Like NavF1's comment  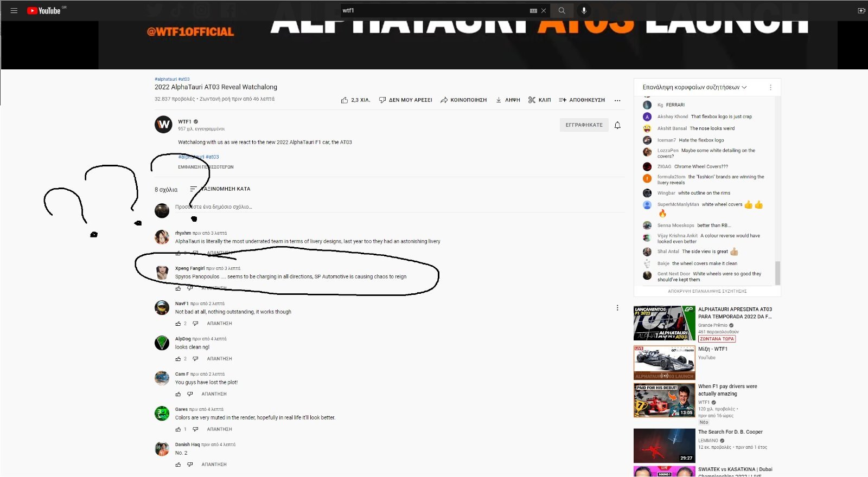pyautogui.click(x=178, y=324)
